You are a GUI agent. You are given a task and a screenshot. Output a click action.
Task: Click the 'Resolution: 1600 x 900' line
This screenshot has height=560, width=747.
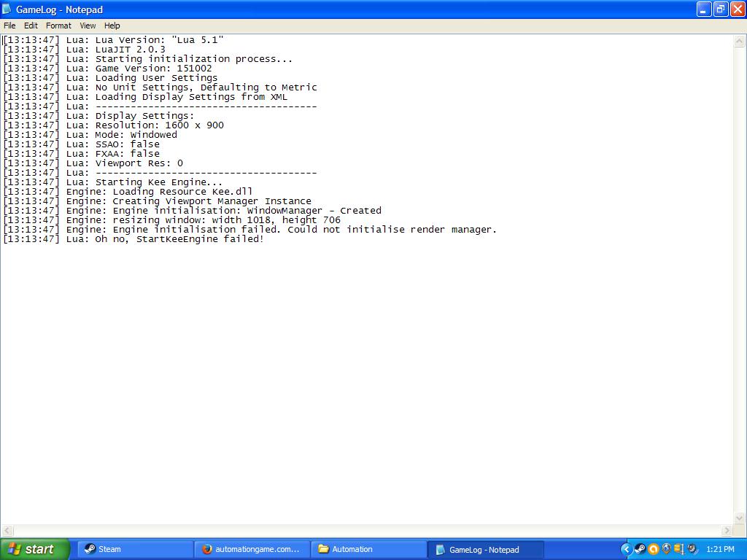pyautogui.click(x=113, y=125)
